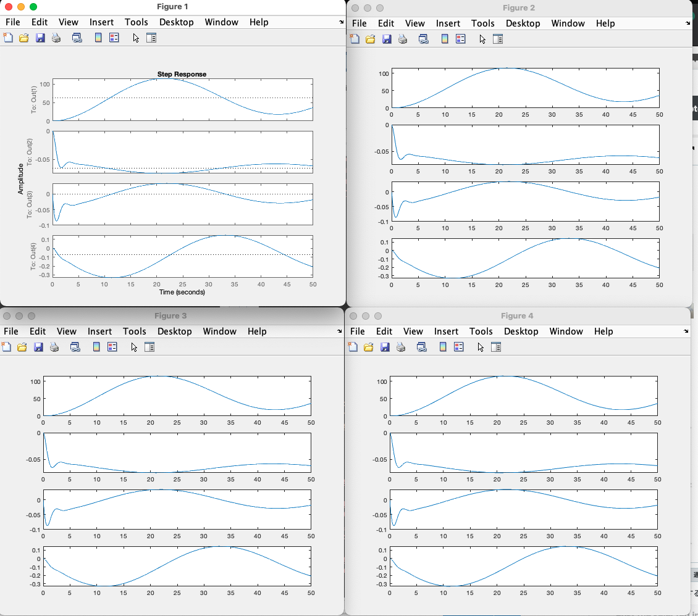698x616 pixels.
Task: Open Window menu in Figure 3
Action: [219, 331]
